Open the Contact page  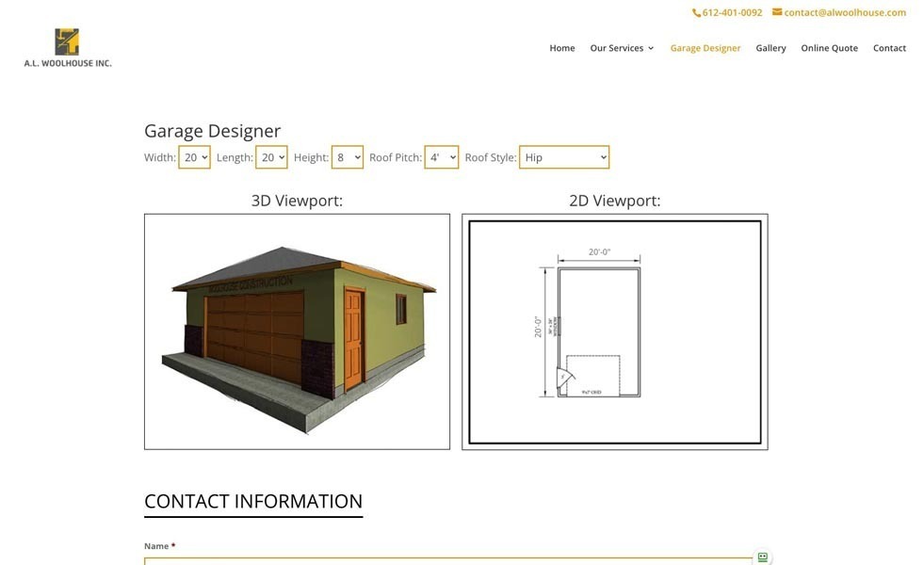pos(889,48)
